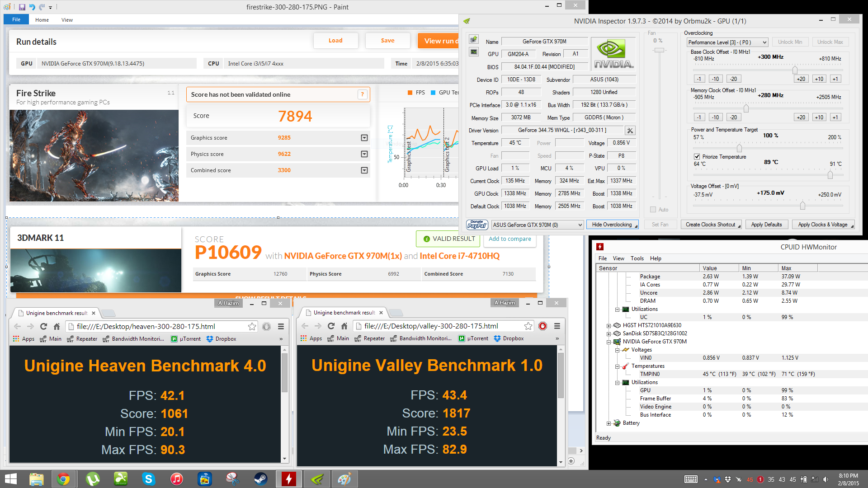The height and width of the screenshot is (488, 868).
Task: Click -20 under Memory Clock Offset
Action: (x=733, y=117)
